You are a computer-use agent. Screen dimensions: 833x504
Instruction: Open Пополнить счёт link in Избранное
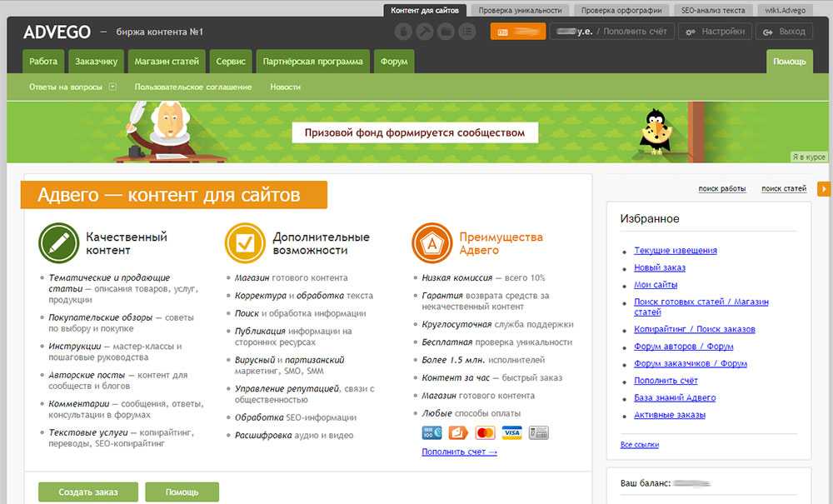coord(666,380)
